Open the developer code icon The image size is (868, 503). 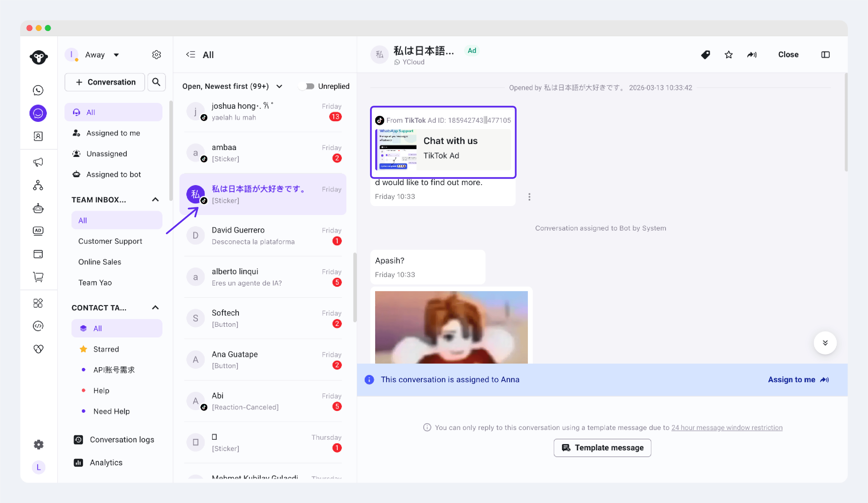point(38,326)
